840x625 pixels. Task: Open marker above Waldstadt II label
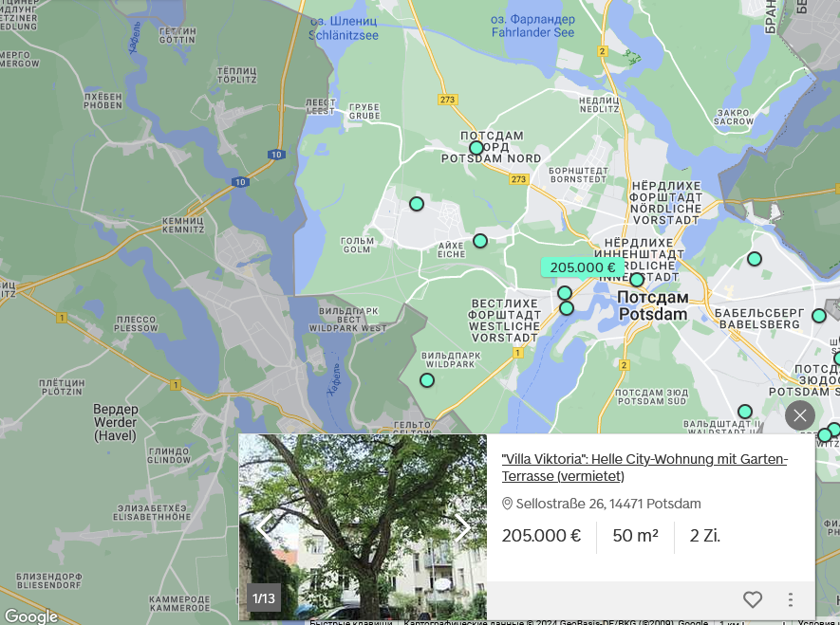point(745,412)
